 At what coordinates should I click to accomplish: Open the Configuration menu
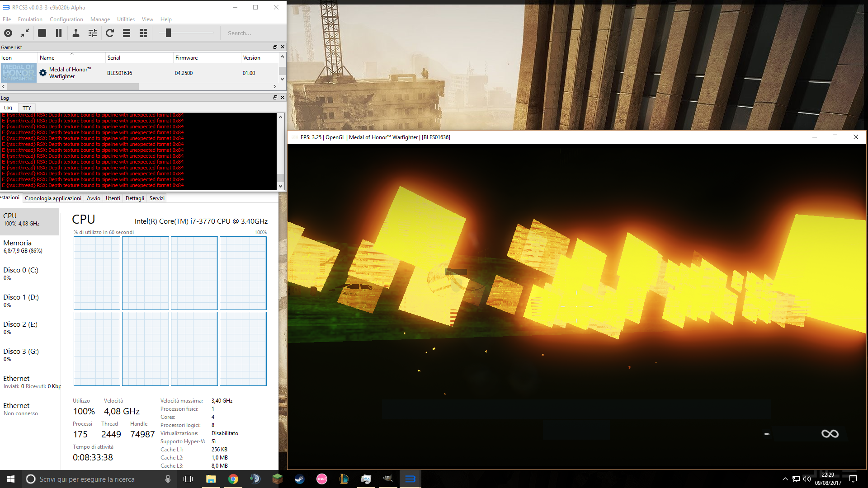[x=66, y=19]
